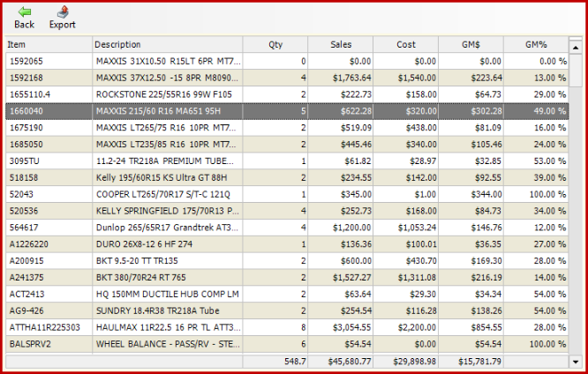Screen dimensions: 588x374
Task: Click cost value $1,540.00
Action: (418, 78)
